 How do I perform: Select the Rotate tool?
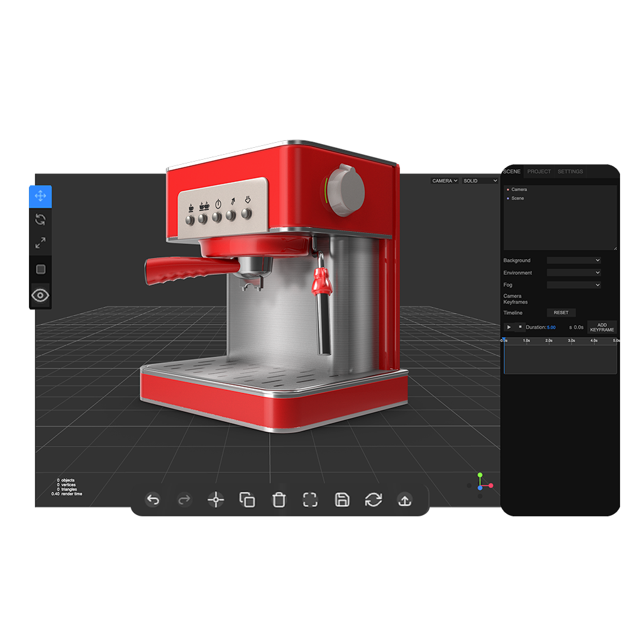(40, 220)
